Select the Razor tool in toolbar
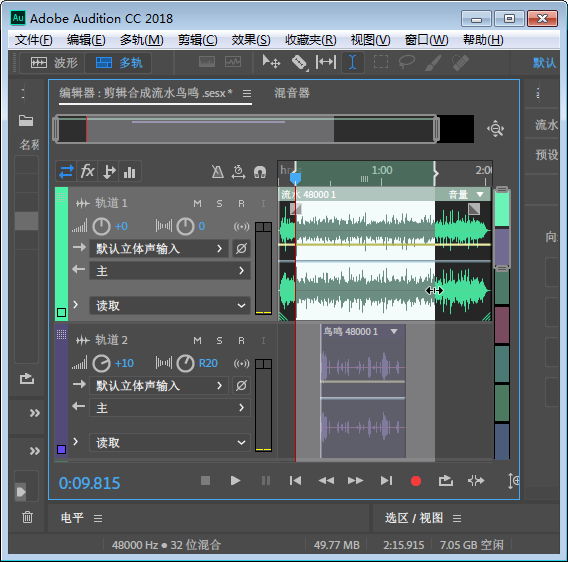Screen dimensions: 568x562 click(x=299, y=62)
